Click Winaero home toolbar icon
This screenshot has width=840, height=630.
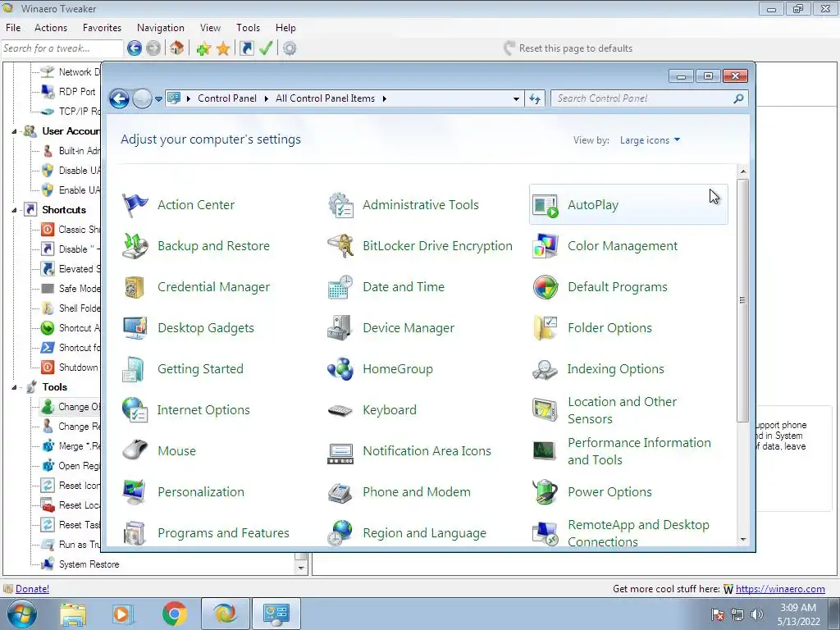177,48
